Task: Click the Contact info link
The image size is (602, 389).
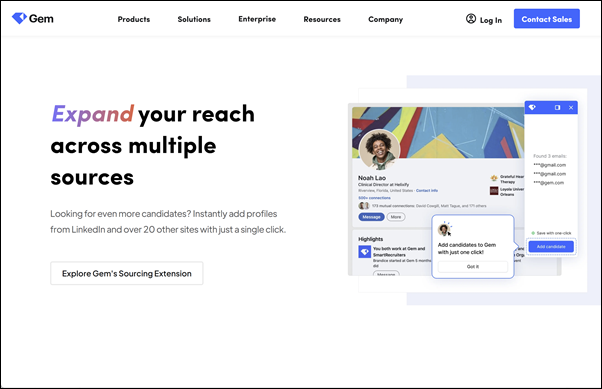Action: 427,190
